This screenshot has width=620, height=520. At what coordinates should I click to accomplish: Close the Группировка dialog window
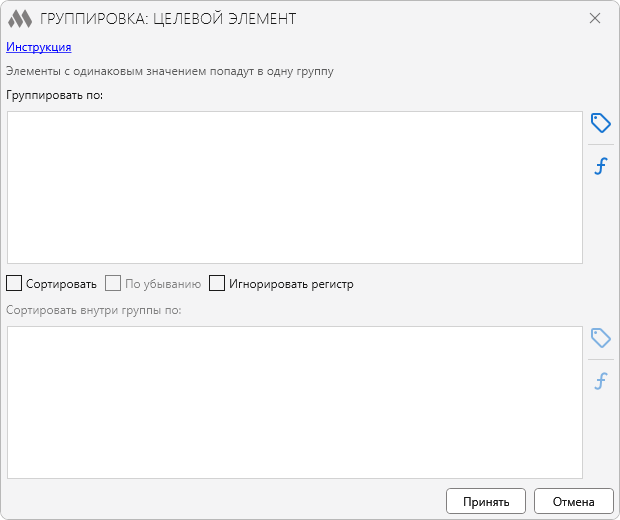[x=595, y=18]
